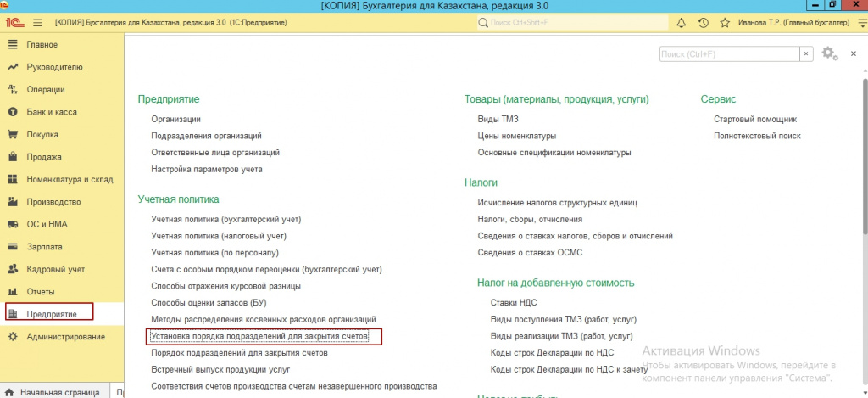This screenshot has height=398, width=868.
Task: Open Учетная политика (по персоналу)
Action: coord(214,253)
